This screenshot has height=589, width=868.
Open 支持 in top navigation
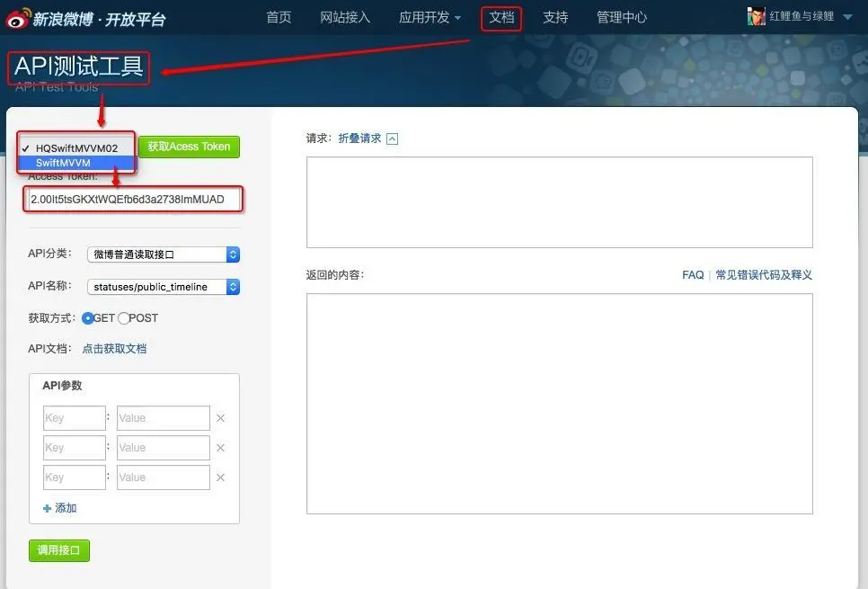555,17
